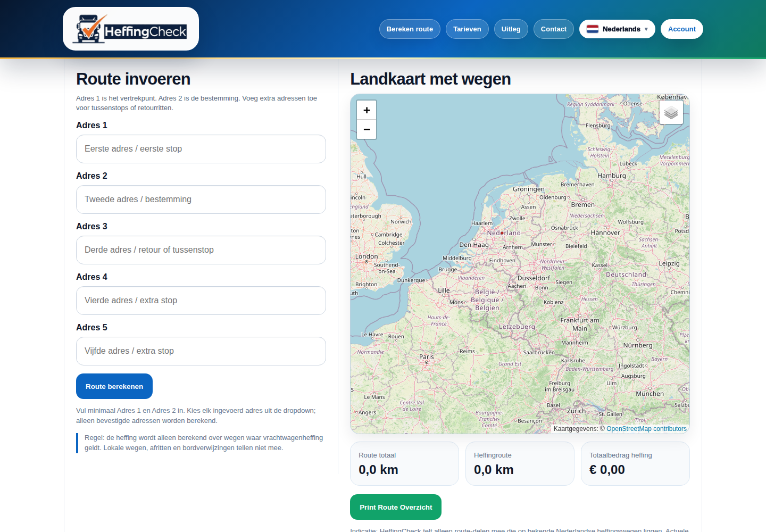Click Nürnberg on the map
766x532 pixels.
pyautogui.click(x=638, y=345)
